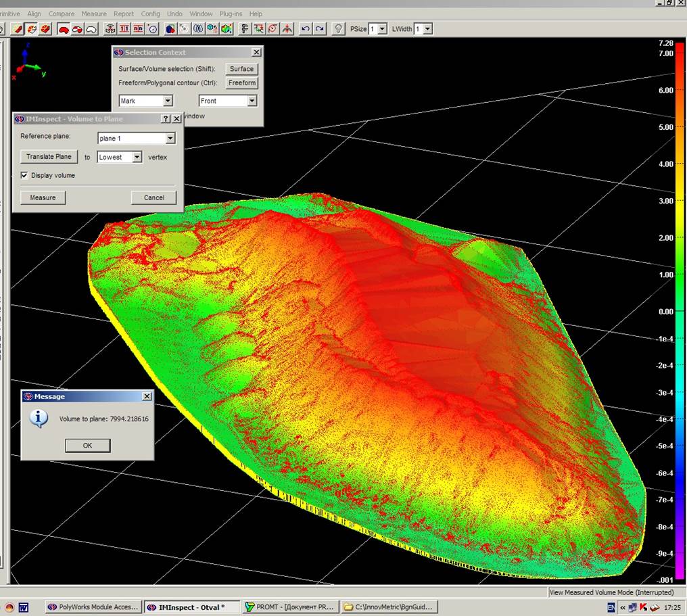The height and width of the screenshot is (616, 687).
Task: Open the Report menu
Action: (x=124, y=14)
